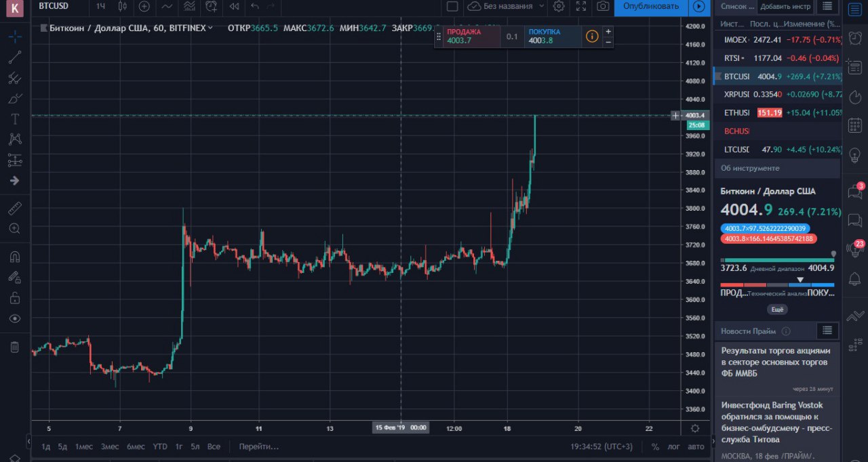Open the notifications bell panel
This screenshot has width=868, height=462.
[855, 278]
